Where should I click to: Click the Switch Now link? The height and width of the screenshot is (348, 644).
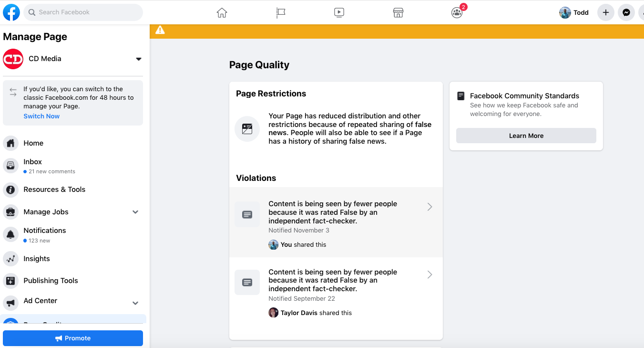41,116
